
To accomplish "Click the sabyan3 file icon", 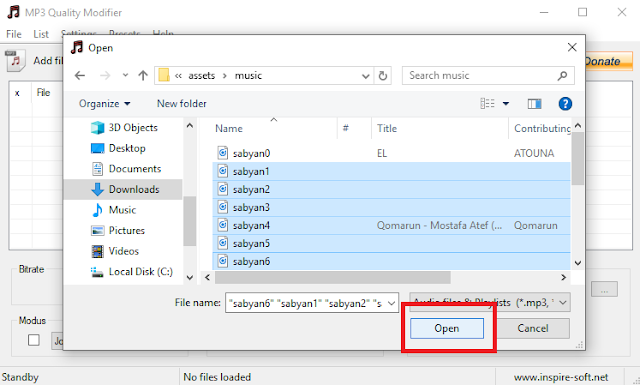I will pos(222,207).
